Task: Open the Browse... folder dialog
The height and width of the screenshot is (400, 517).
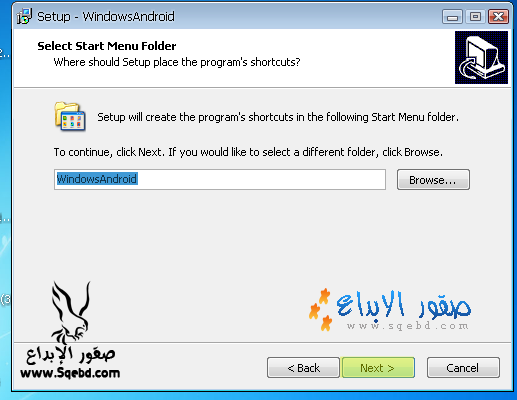Action: 433,180
